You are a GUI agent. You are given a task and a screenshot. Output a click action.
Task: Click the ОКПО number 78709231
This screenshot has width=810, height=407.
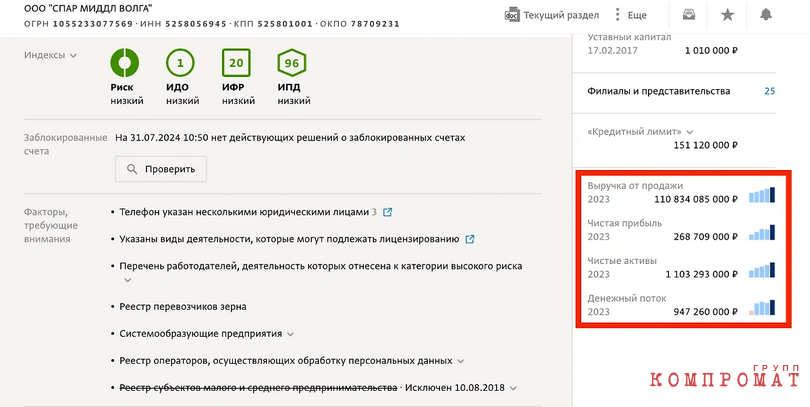coord(375,24)
